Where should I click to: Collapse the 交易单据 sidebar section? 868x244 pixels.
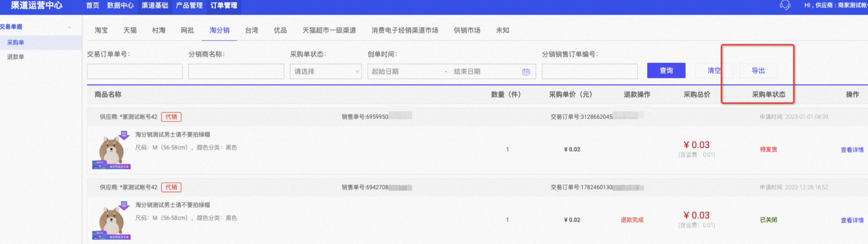click(69, 27)
